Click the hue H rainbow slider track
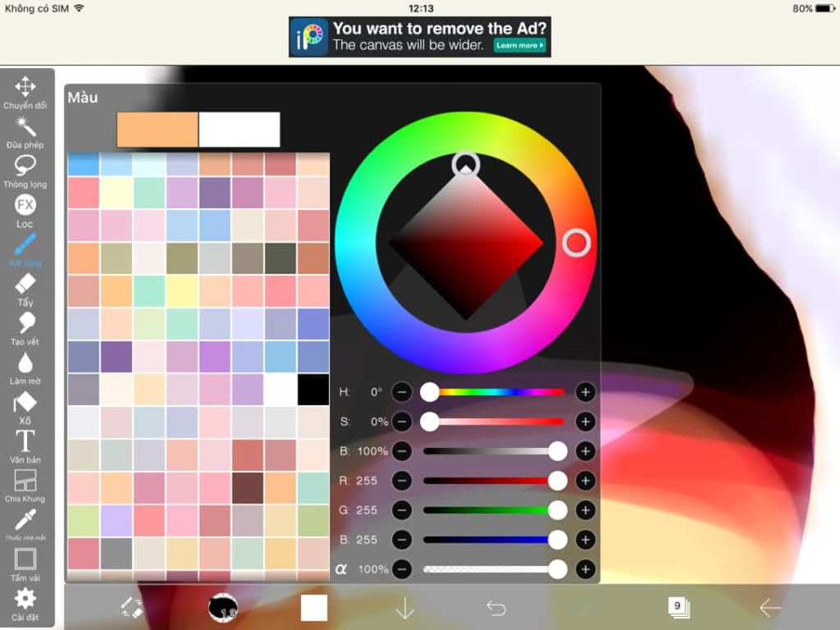This screenshot has width=840, height=630. click(x=494, y=392)
